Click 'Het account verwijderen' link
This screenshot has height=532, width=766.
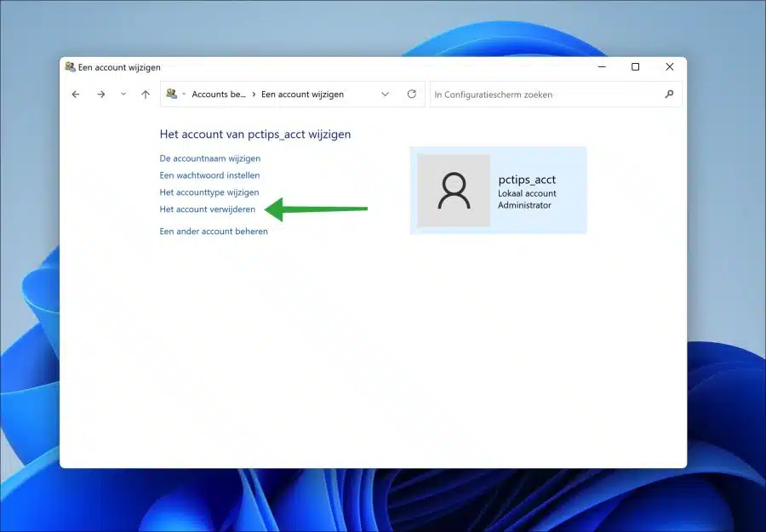[207, 209]
